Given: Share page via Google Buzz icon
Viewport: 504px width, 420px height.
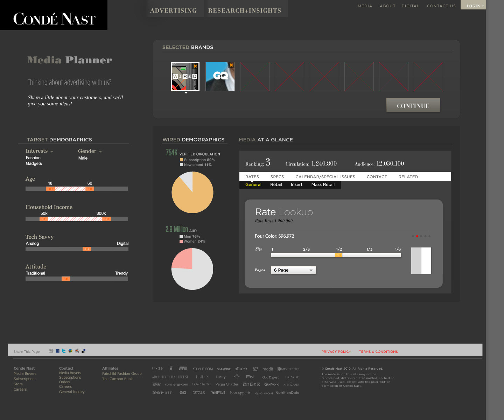Looking at the screenshot, I should tap(70, 351).
